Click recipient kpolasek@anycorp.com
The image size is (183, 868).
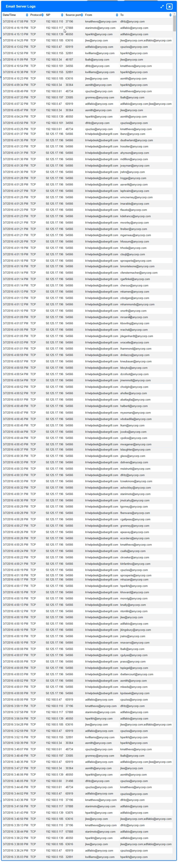(135, 694)
